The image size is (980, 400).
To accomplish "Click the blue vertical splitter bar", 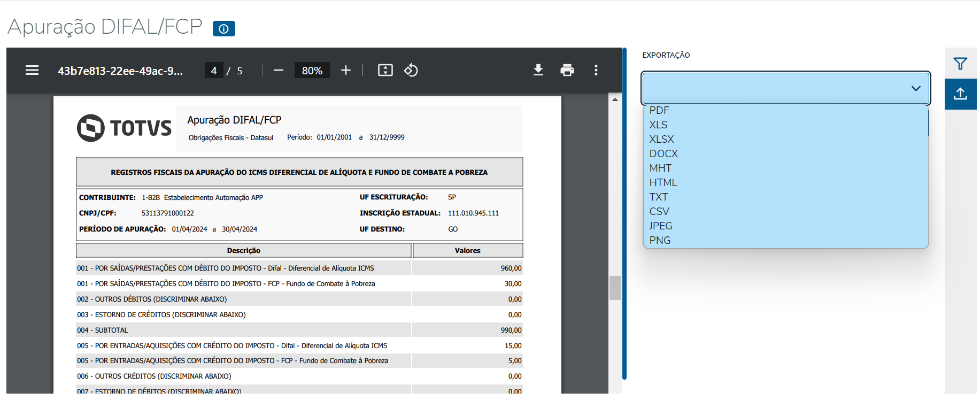I will tap(624, 213).
